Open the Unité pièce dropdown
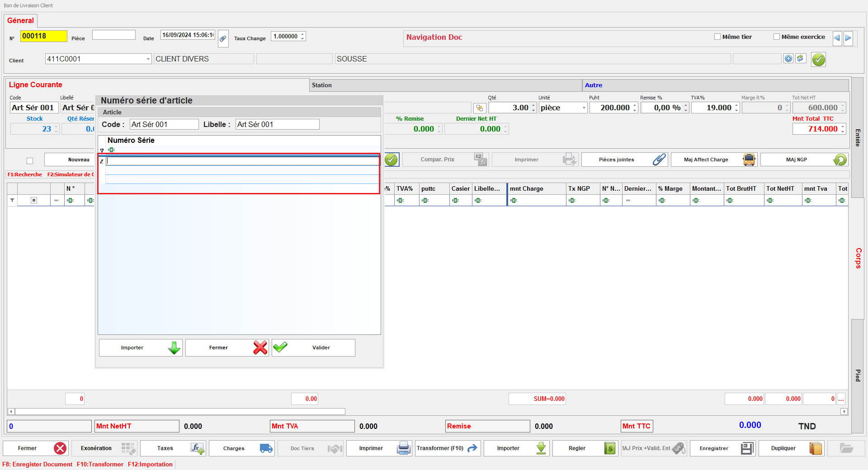 (584, 108)
